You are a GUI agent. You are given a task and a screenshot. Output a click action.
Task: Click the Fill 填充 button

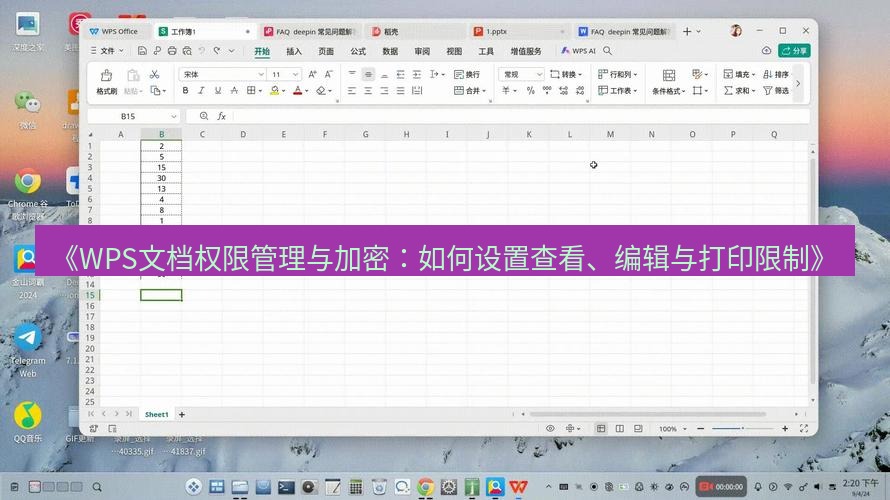click(x=739, y=74)
